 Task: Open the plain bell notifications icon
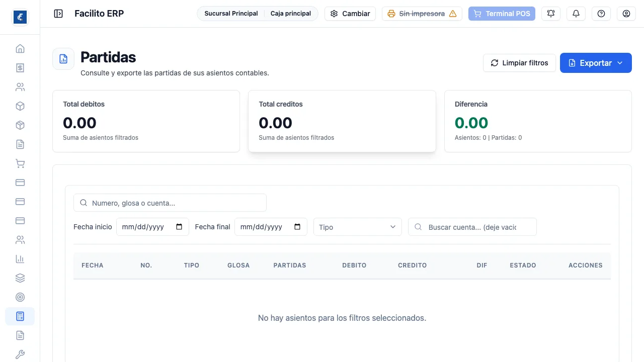pyautogui.click(x=576, y=14)
